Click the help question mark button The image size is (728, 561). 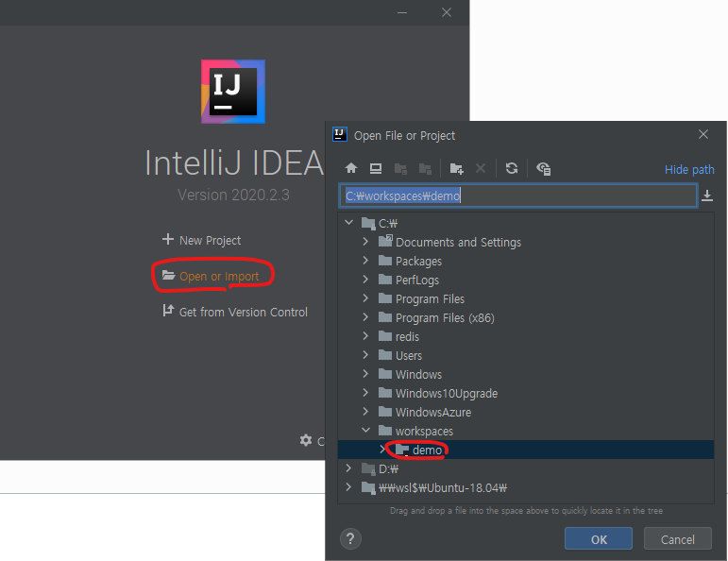[350, 538]
